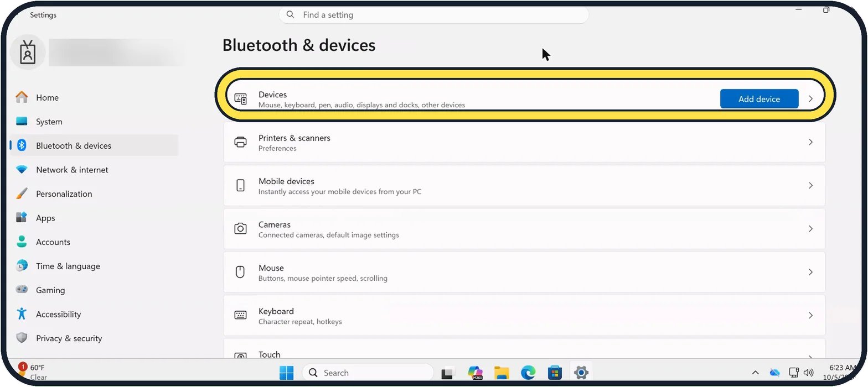
Task: Click the taskbar Search box
Action: [368, 373]
